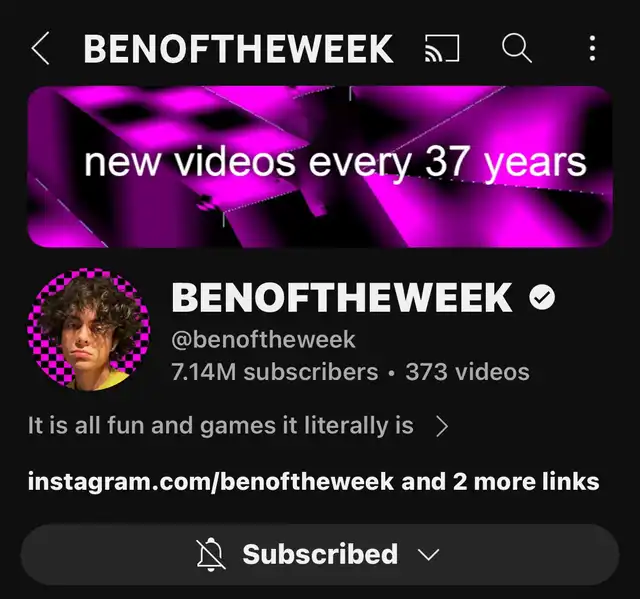Tap the verified checkmark badge
The width and height of the screenshot is (640, 599).
[x=542, y=297]
